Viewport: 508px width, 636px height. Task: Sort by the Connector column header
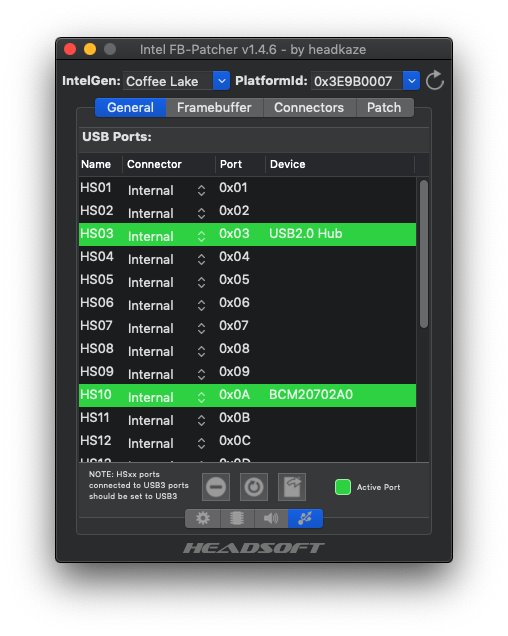pyautogui.click(x=168, y=164)
